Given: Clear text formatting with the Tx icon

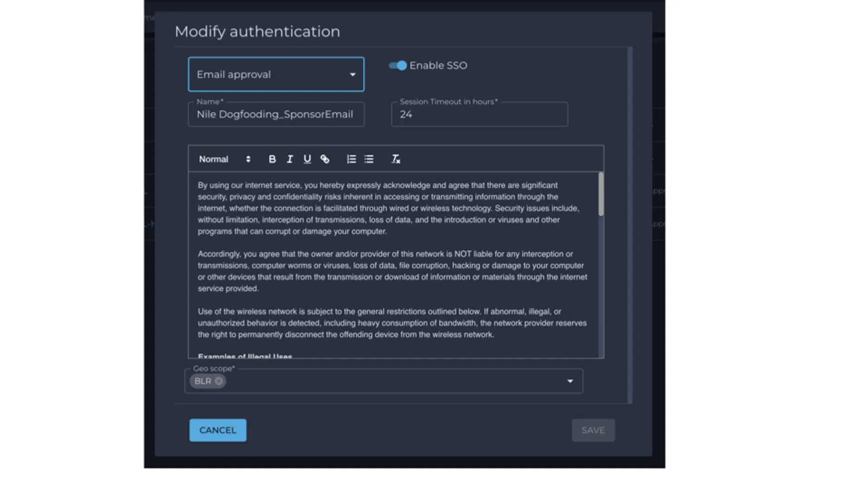Looking at the screenshot, I should click(396, 159).
